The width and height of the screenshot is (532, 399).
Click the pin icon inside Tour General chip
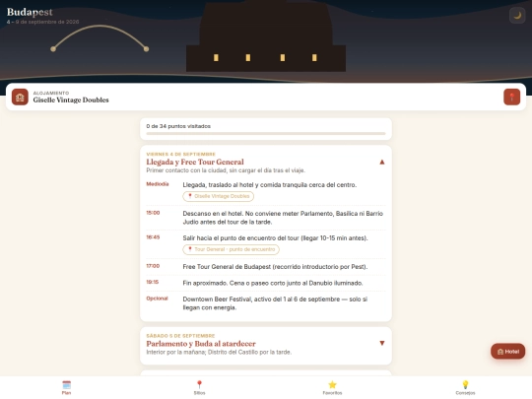(190, 249)
